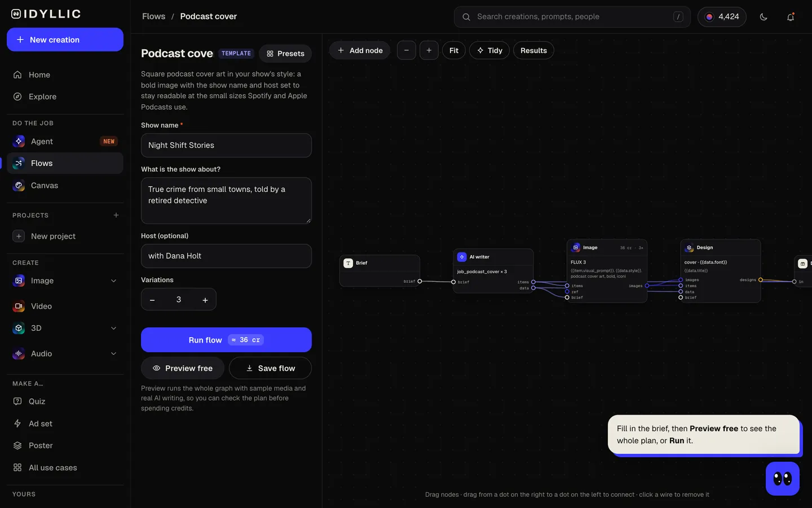812x508 pixels.
Task: Open the credits balance 4,424
Action: (722, 17)
